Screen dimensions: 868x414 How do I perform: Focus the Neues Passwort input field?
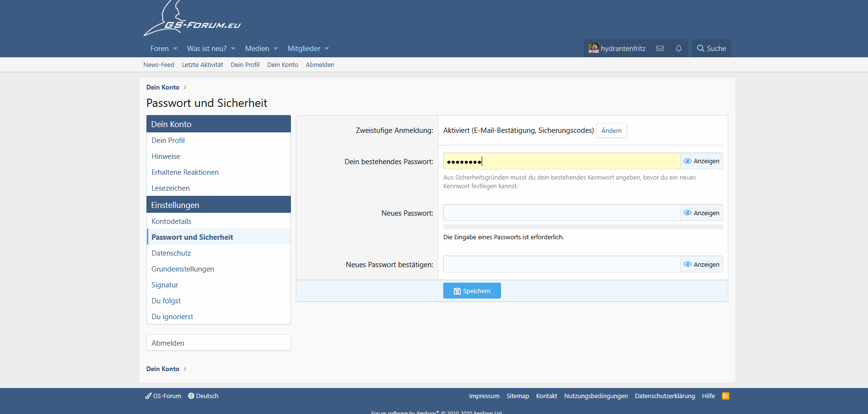coord(561,213)
